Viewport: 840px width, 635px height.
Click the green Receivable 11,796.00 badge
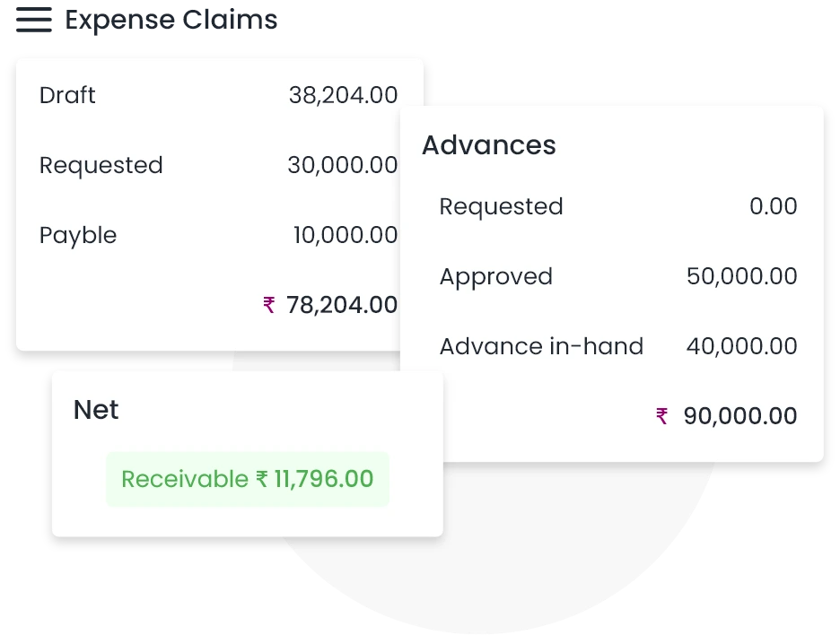pyautogui.click(x=248, y=479)
